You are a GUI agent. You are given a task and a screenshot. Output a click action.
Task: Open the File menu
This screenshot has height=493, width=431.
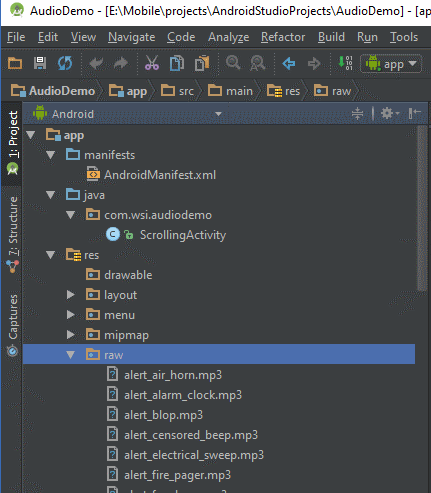[16, 37]
